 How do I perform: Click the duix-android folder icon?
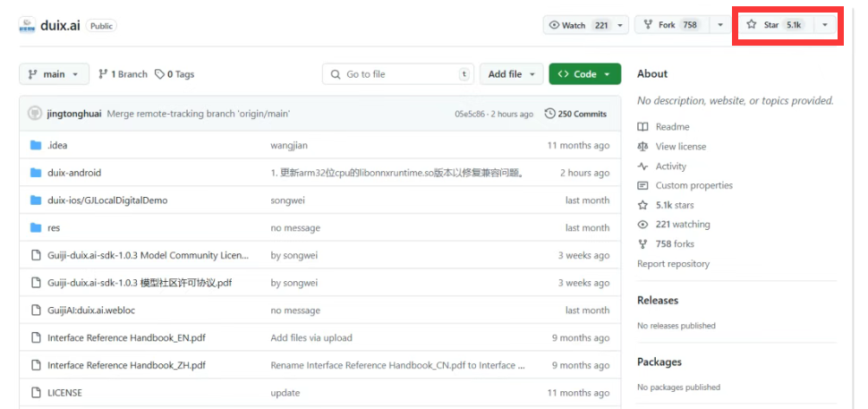coord(36,173)
